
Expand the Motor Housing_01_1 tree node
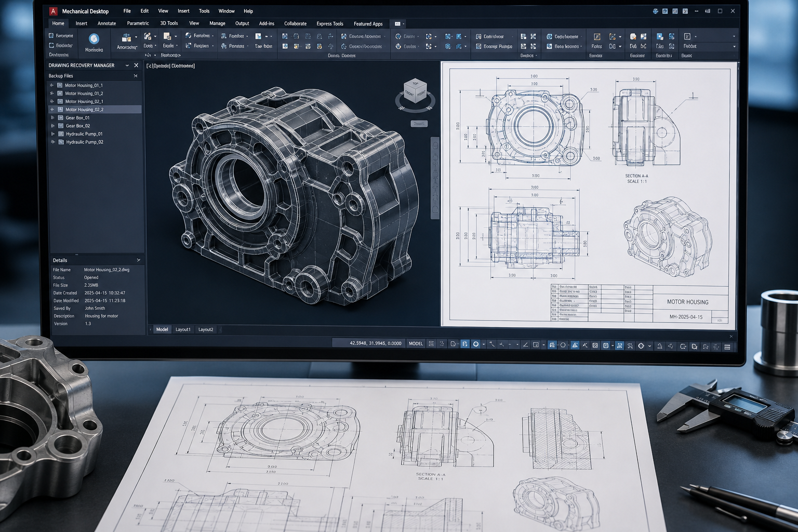coord(51,85)
